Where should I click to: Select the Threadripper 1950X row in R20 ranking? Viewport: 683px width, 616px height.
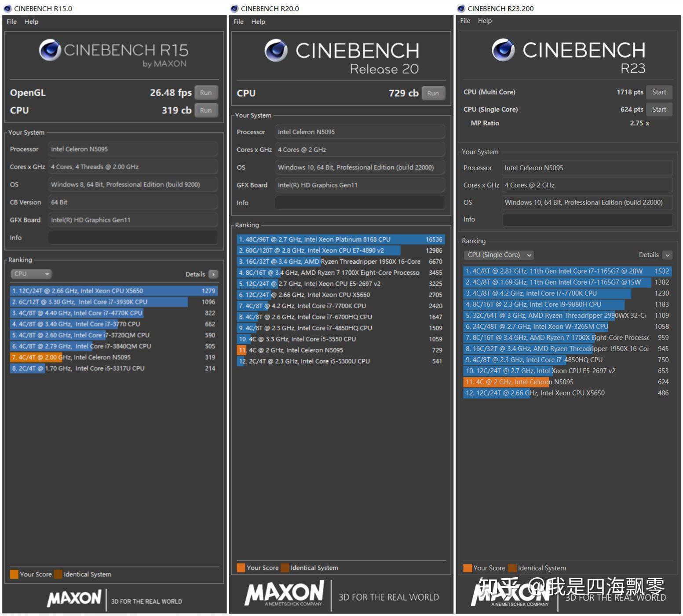tap(340, 261)
